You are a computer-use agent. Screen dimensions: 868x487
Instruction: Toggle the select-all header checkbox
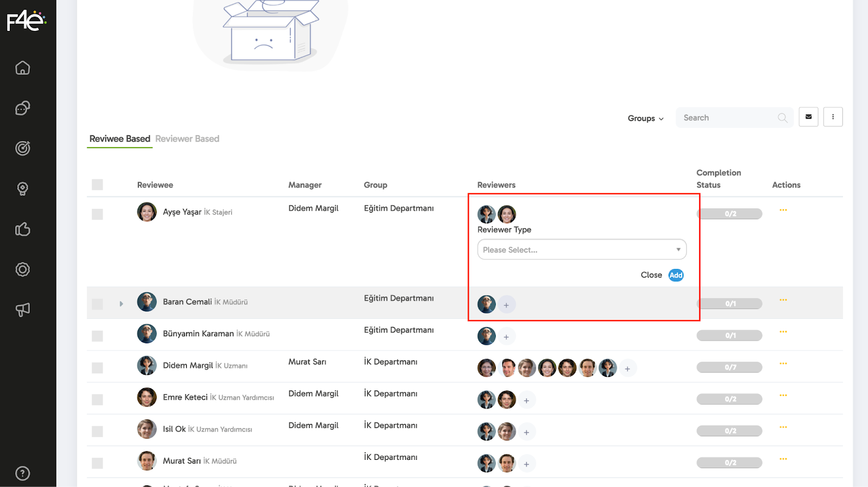[98, 185]
